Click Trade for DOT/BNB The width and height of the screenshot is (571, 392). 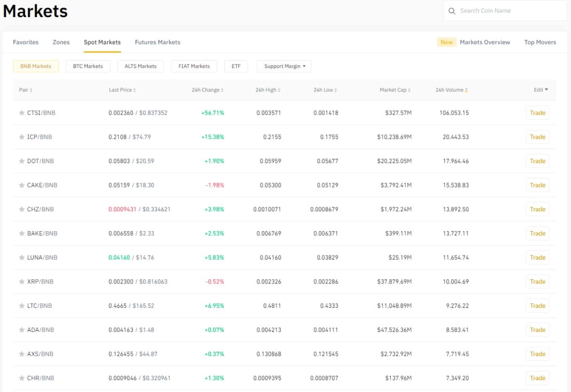[537, 161]
